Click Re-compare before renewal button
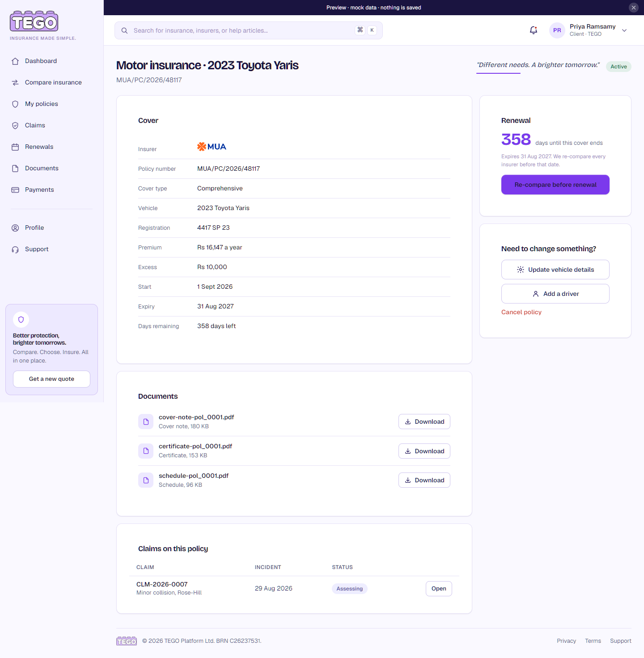The height and width of the screenshot is (658, 644). point(555,185)
